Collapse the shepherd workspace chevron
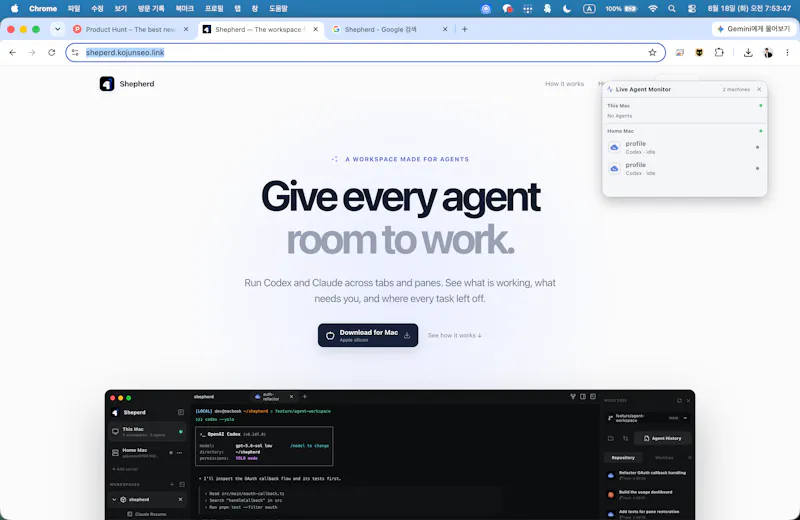The image size is (800, 520). tap(114, 500)
